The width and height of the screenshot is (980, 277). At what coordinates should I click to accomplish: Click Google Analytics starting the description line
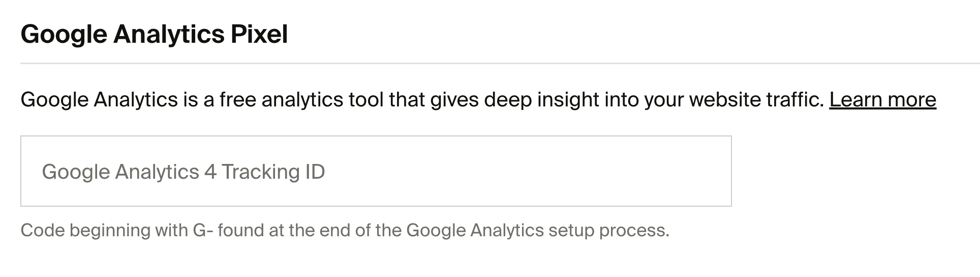(99, 99)
